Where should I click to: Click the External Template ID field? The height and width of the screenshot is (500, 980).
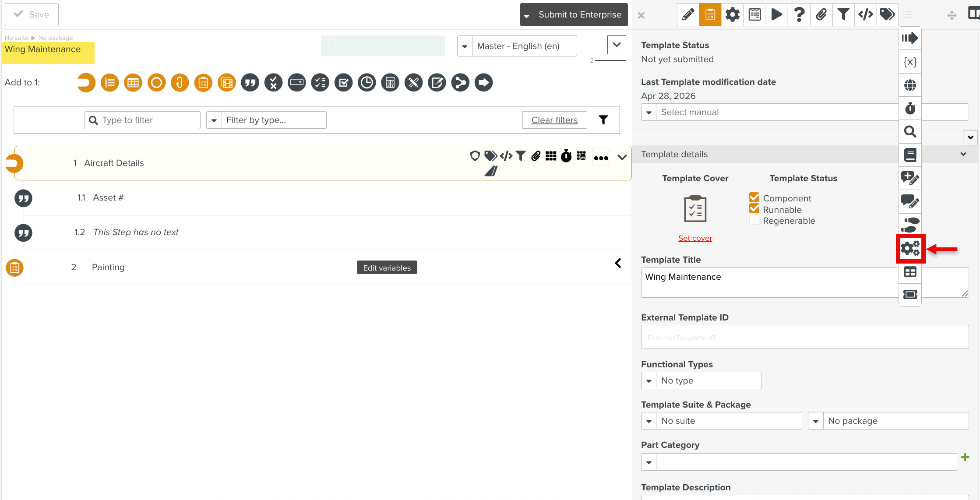pyautogui.click(x=805, y=337)
